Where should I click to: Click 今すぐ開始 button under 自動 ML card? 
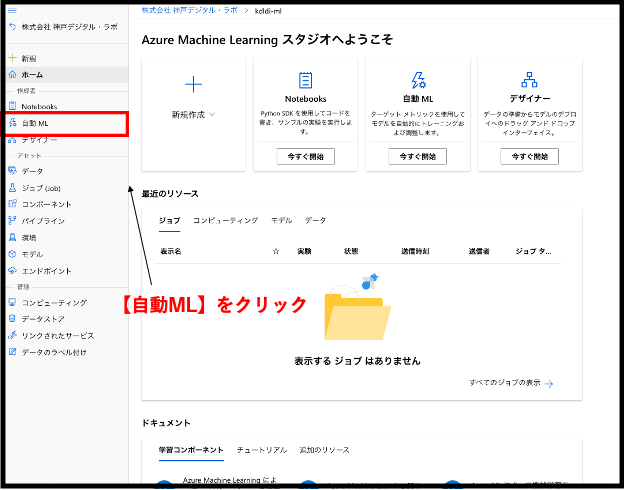point(417,156)
